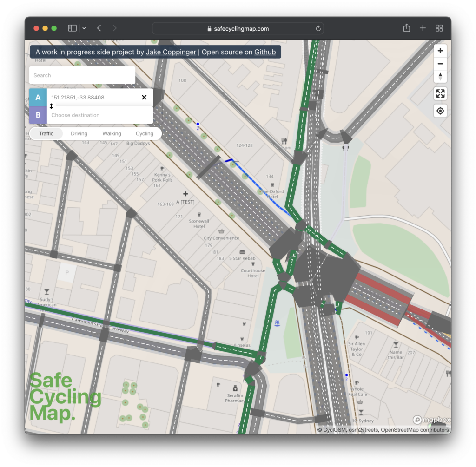Click the waypoint A colored swatch
476x467 pixels.
point(38,97)
